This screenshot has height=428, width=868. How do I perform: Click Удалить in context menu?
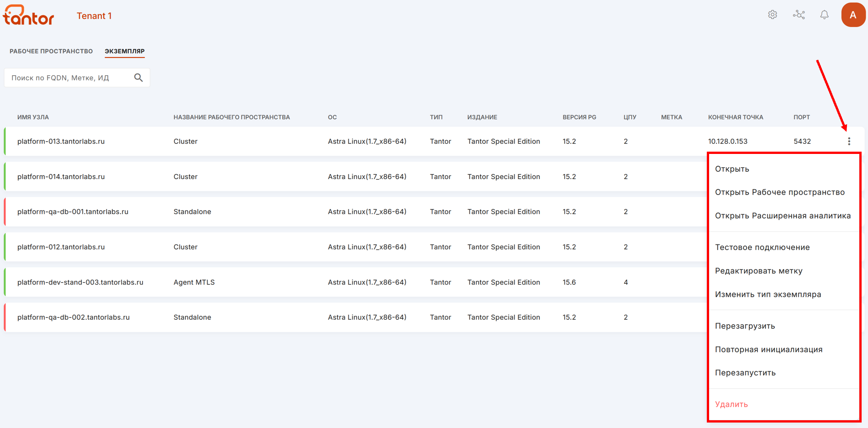point(731,404)
